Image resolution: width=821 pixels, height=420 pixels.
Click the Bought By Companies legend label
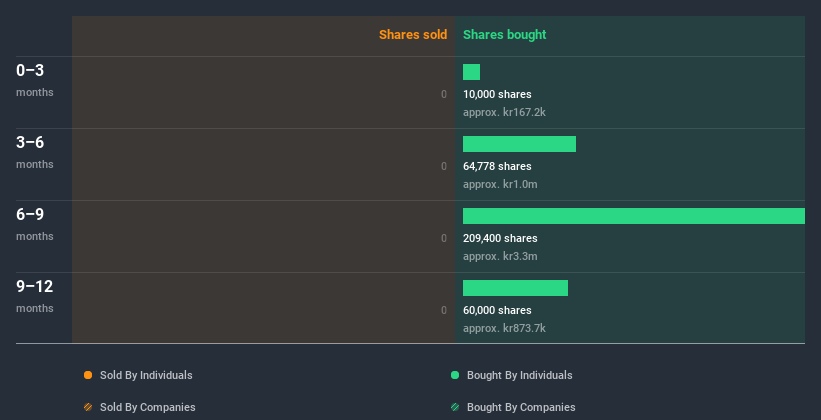click(x=521, y=407)
